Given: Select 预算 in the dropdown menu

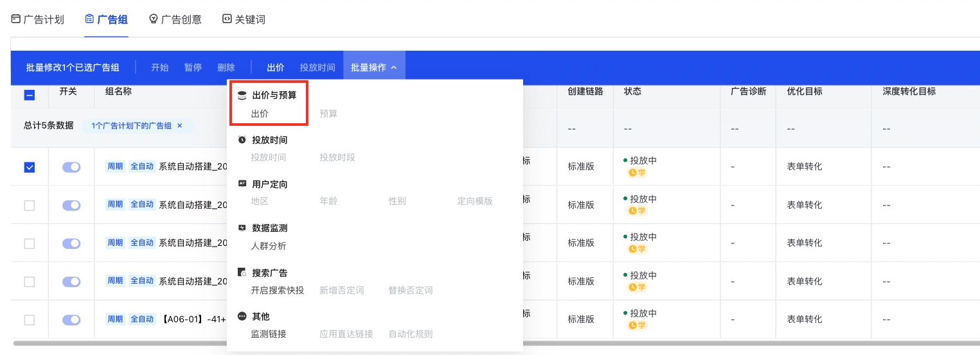Looking at the screenshot, I should pos(328,114).
